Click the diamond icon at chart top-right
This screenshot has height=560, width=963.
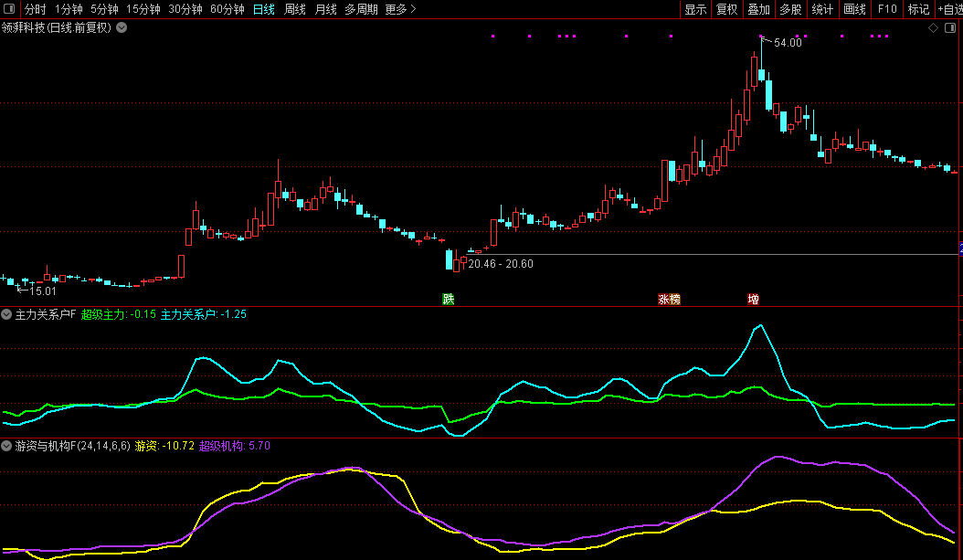[x=933, y=27]
